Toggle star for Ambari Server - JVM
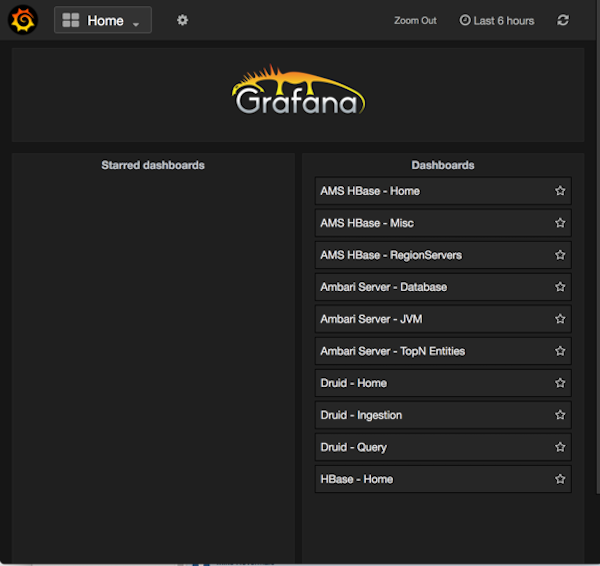This screenshot has height=566, width=600. pyautogui.click(x=560, y=319)
